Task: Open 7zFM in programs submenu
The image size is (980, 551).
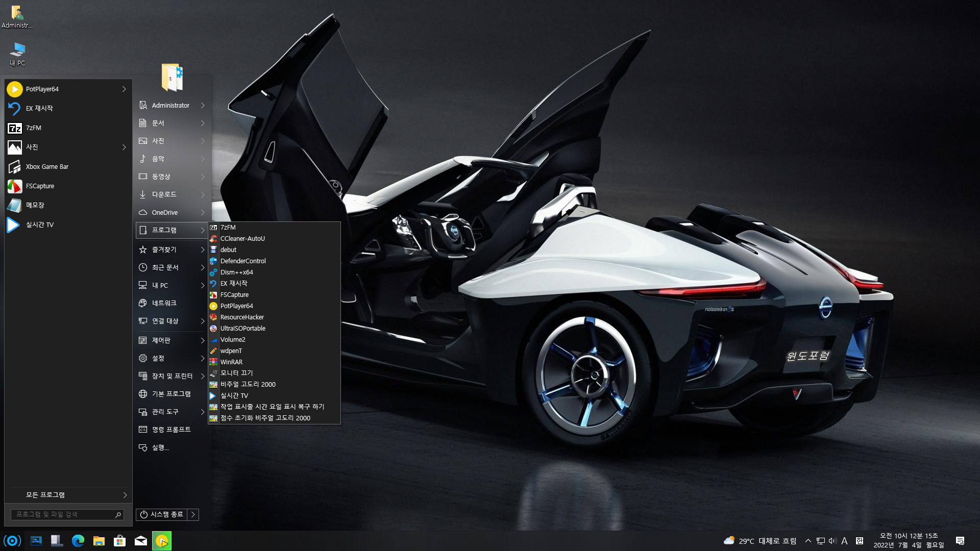Action: click(x=274, y=228)
